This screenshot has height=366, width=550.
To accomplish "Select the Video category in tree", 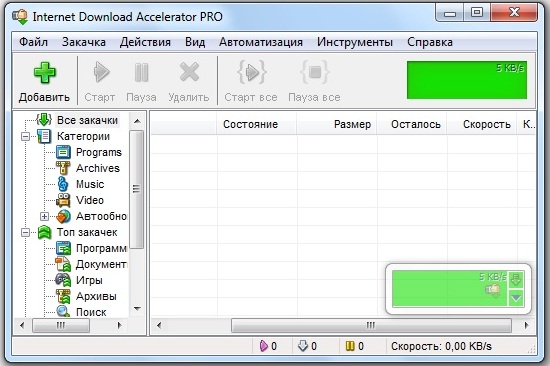I will [90, 200].
